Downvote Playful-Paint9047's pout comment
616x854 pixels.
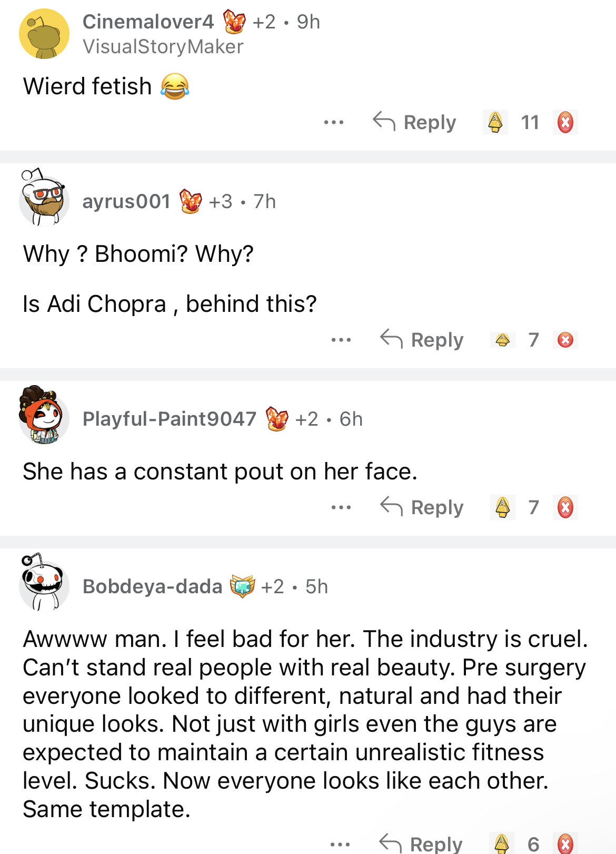pyautogui.click(x=565, y=507)
